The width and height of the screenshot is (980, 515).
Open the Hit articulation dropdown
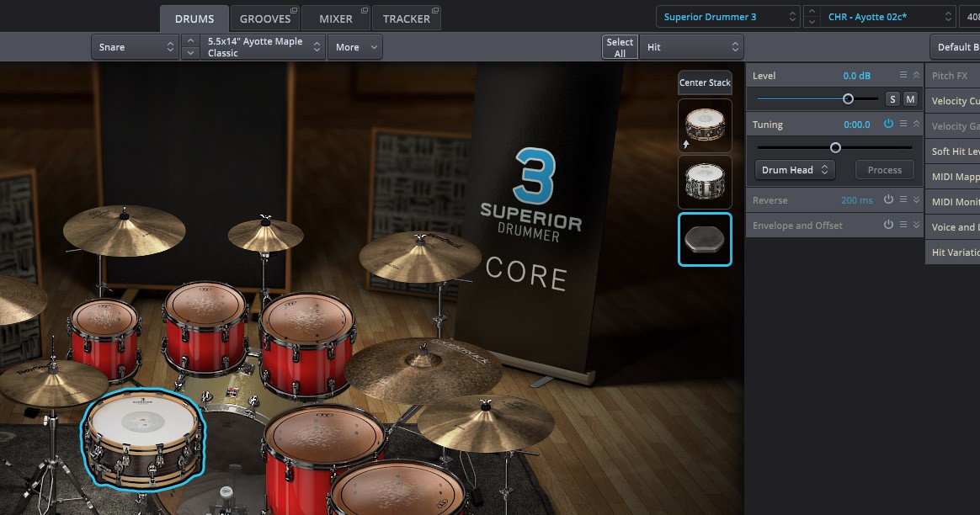point(691,47)
